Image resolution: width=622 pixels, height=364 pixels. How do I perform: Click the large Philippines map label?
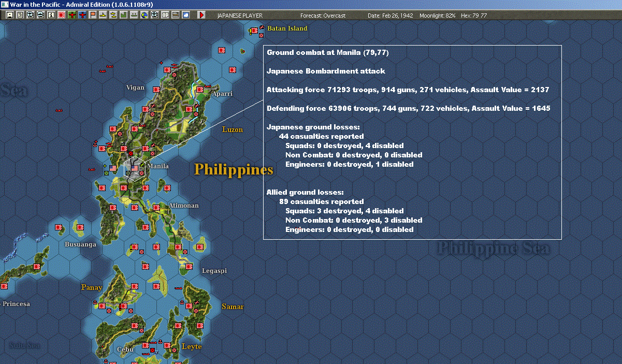[x=234, y=169]
